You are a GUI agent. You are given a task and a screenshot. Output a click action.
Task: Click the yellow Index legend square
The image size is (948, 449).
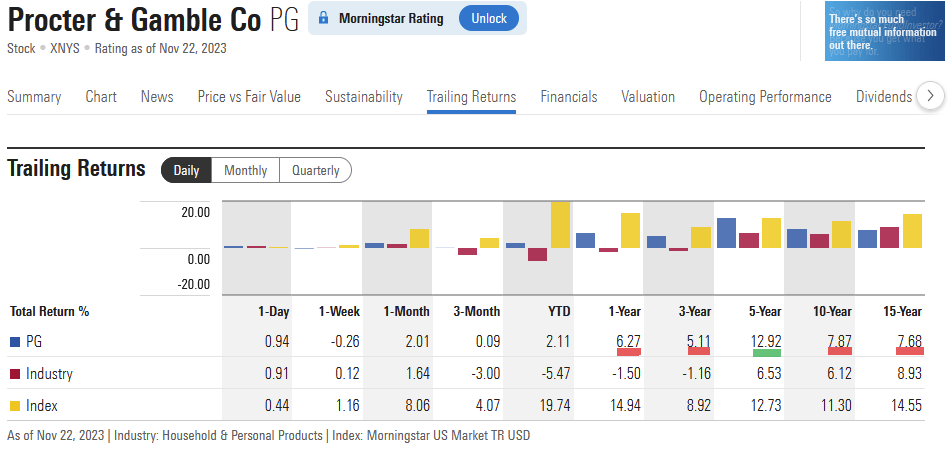(x=15, y=406)
